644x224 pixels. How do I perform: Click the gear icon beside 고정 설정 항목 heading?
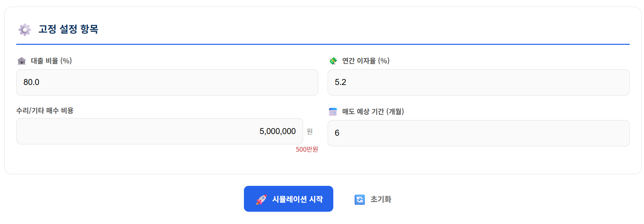[25, 30]
